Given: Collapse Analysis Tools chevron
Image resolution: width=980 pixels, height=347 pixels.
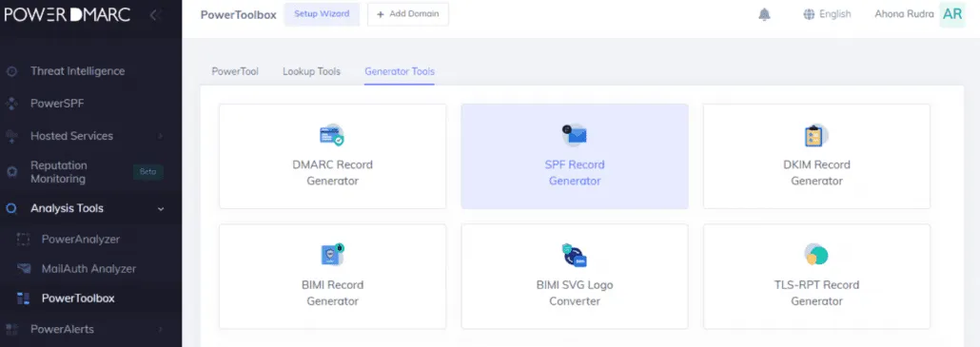Looking at the screenshot, I should pos(161,208).
